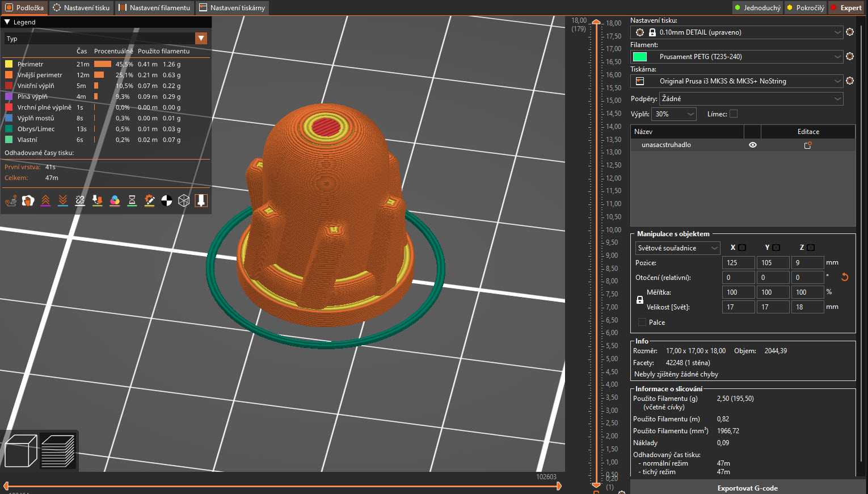Click the Název column header

point(687,132)
